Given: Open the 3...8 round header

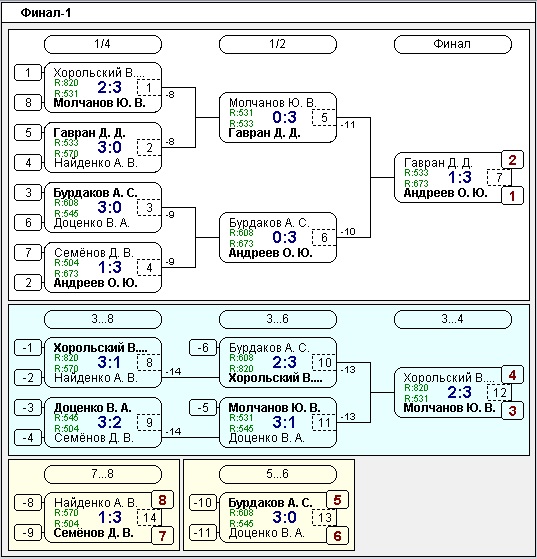Looking at the screenshot, I should (103, 319).
